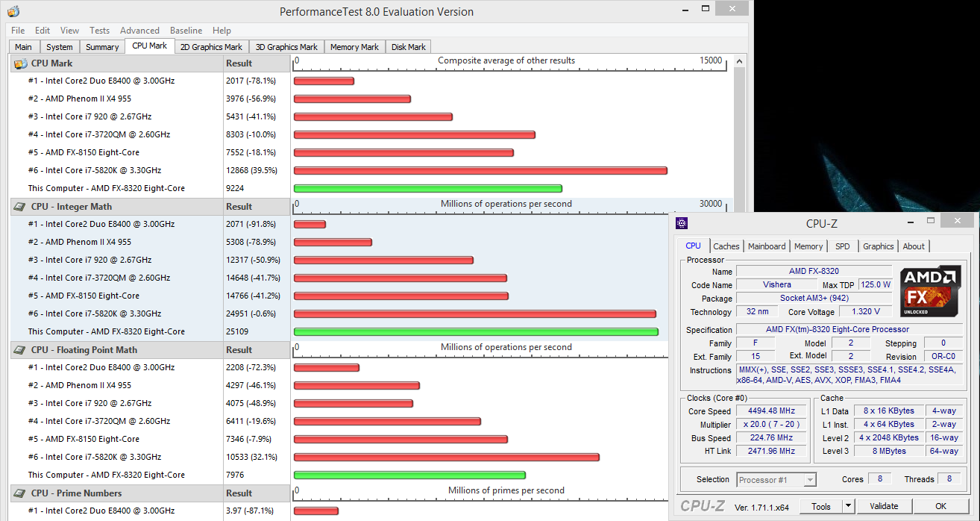Click the CPU Mark section header icon

click(x=20, y=63)
